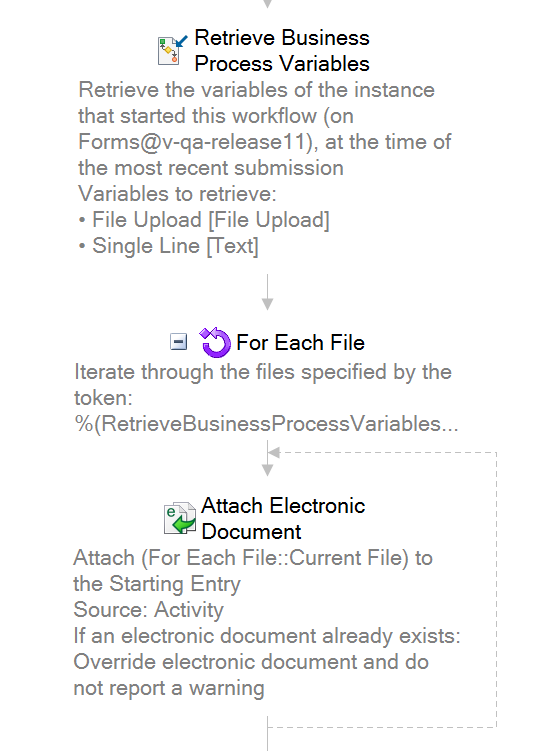Click the dashed loop-back line on the right
The image size is (541, 751).
tap(496, 589)
